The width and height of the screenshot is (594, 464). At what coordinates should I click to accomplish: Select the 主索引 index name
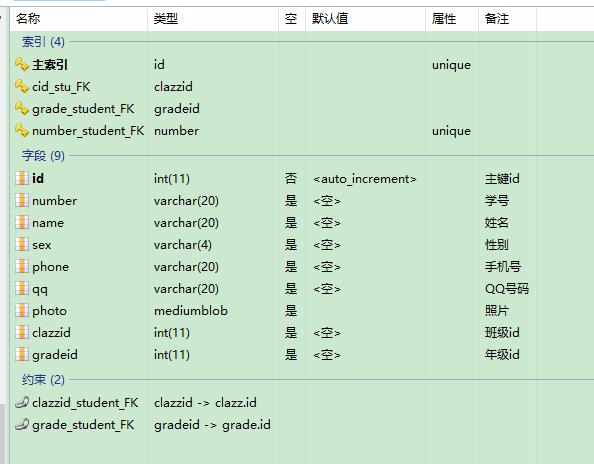coord(50,65)
